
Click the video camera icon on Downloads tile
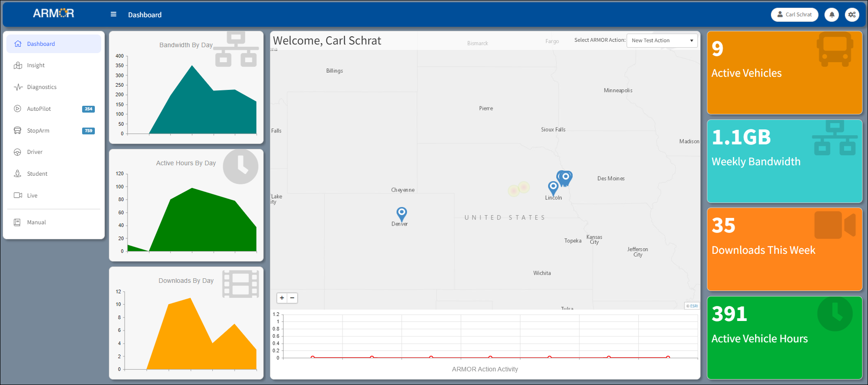835,225
